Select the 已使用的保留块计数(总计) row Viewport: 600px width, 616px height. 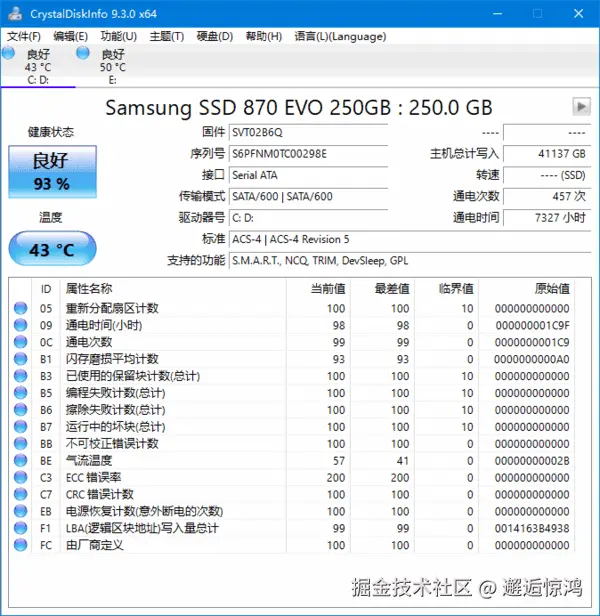pos(293,376)
